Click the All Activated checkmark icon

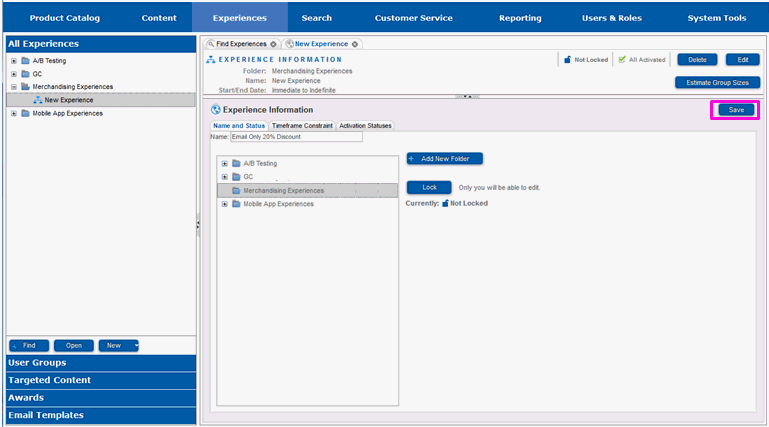[622, 59]
